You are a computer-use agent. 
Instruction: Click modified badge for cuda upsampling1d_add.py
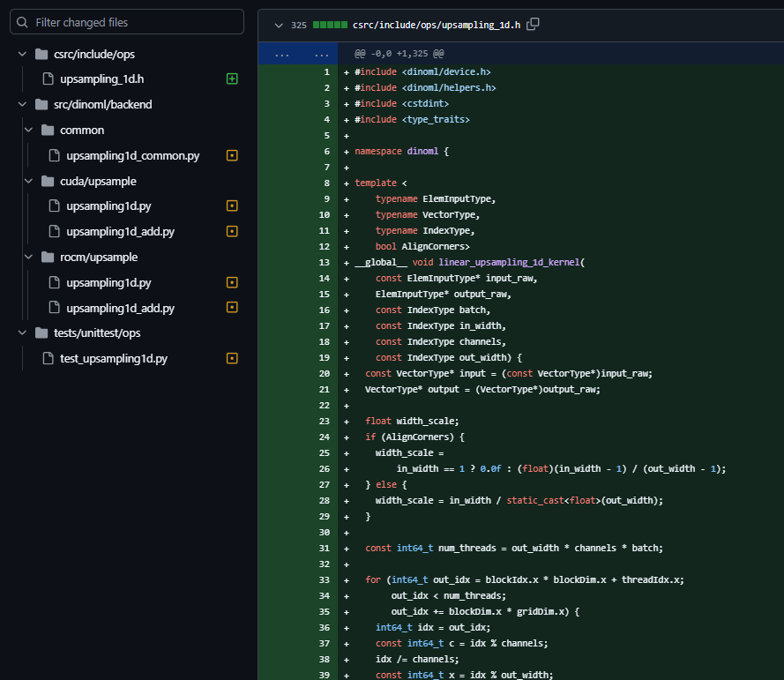click(232, 232)
